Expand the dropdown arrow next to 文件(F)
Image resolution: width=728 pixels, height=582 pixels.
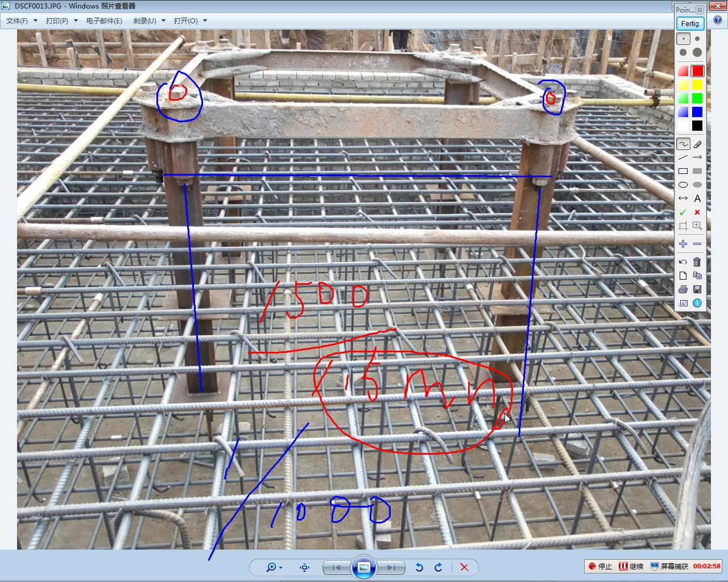[x=35, y=21]
